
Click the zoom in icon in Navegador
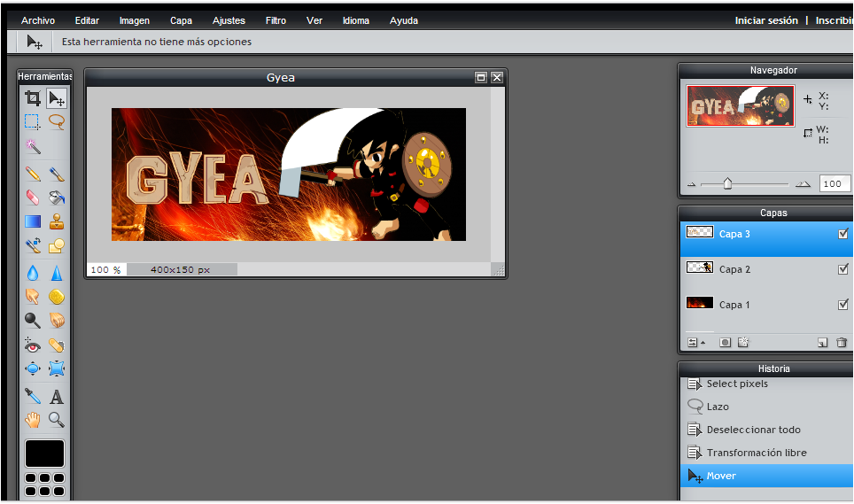coord(803,184)
